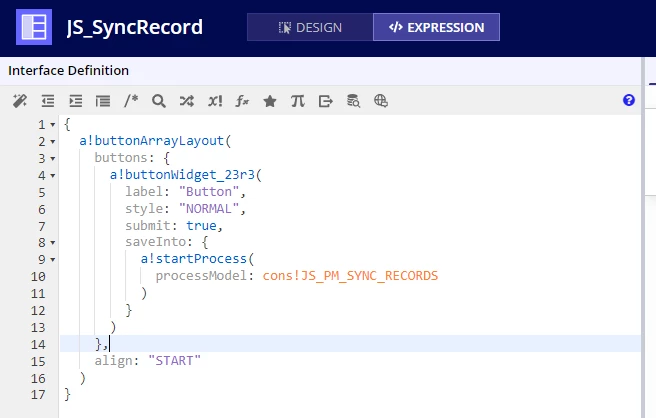Collapse the buttons fold on line 3
656x418 pixels.
click(x=53, y=159)
